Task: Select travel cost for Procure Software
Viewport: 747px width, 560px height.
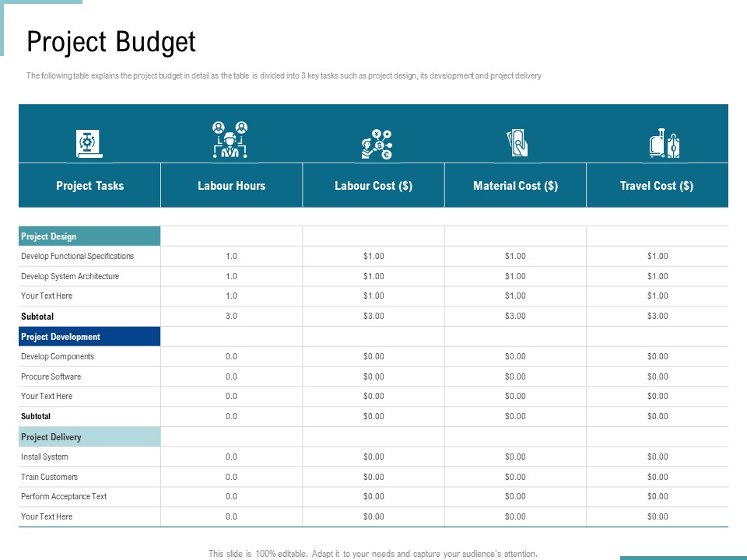Action: 658,376
